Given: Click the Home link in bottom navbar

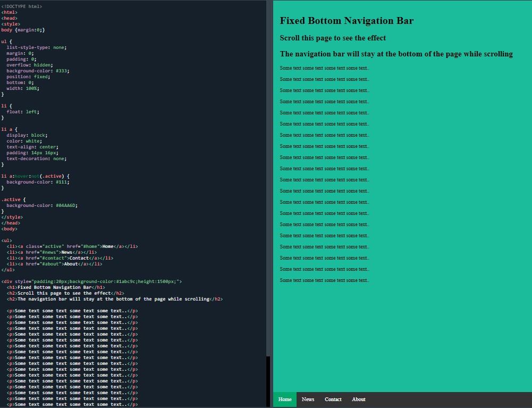Looking at the screenshot, I should [285, 399].
